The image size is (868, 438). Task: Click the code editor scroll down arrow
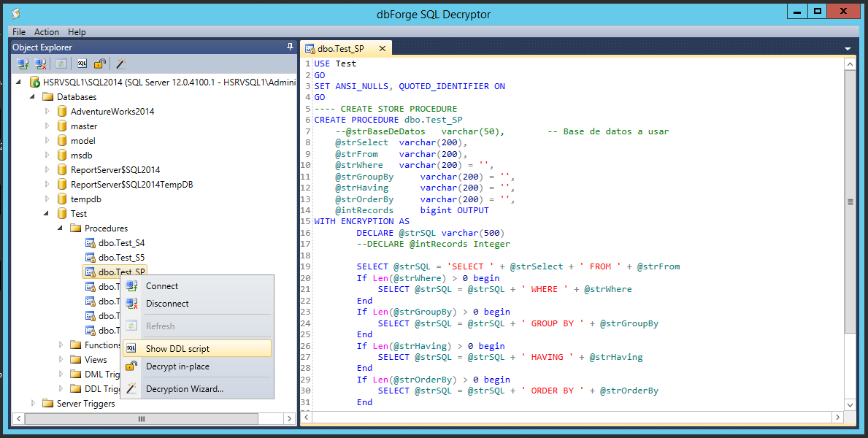pyautogui.click(x=850, y=404)
